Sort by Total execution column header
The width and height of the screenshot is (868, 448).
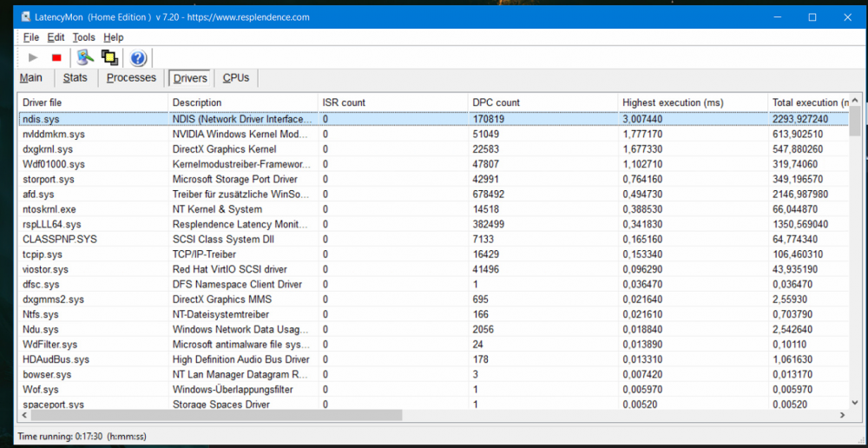click(809, 102)
